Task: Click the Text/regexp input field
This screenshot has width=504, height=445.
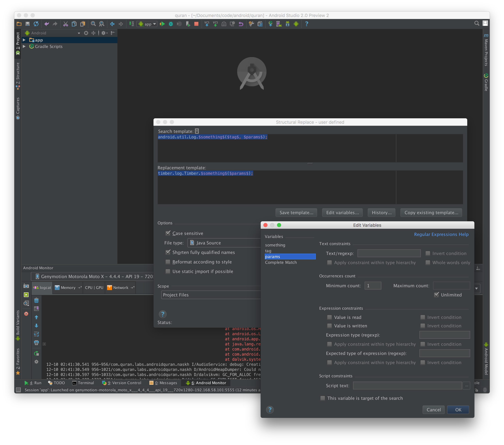Action: coord(389,253)
